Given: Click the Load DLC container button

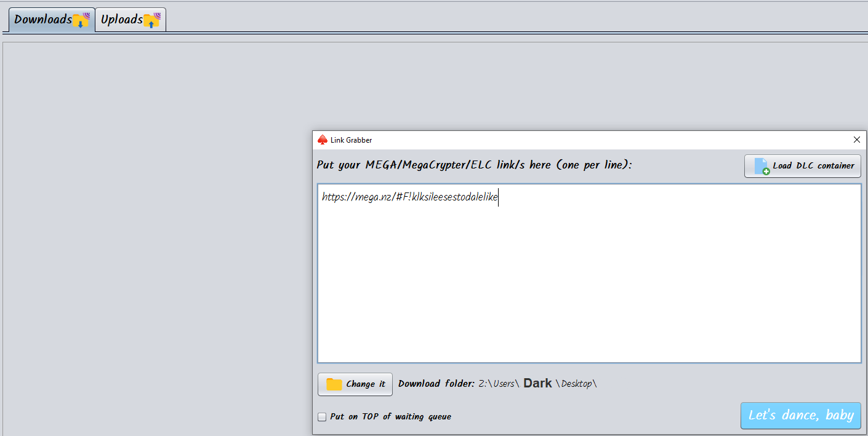Looking at the screenshot, I should (x=802, y=166).
